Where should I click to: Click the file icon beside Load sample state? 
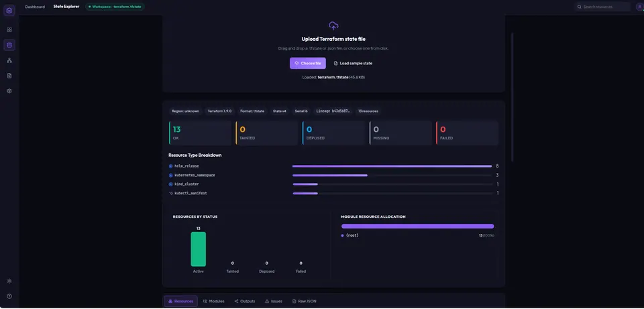coord(335,64)
